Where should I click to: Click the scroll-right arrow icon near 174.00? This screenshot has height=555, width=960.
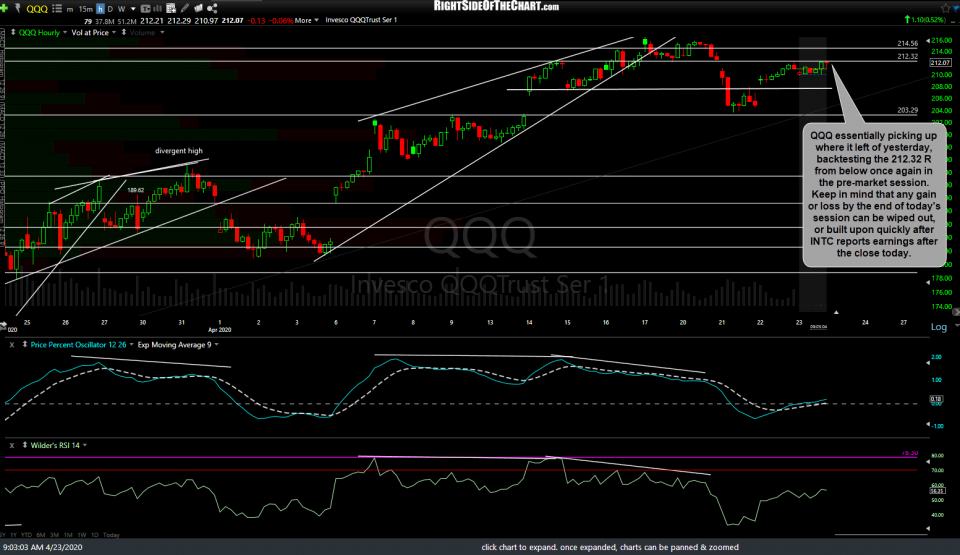click(956, 312)
